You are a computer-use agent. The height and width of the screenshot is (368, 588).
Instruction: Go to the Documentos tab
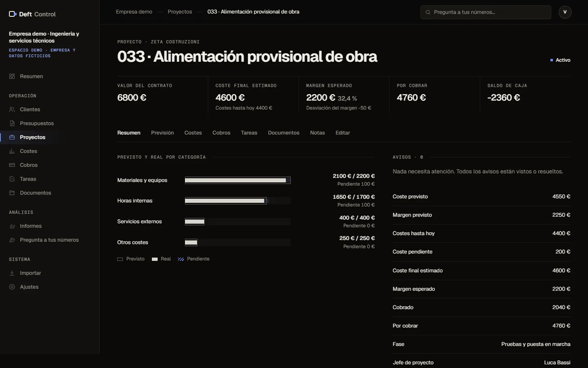point(284,133)
